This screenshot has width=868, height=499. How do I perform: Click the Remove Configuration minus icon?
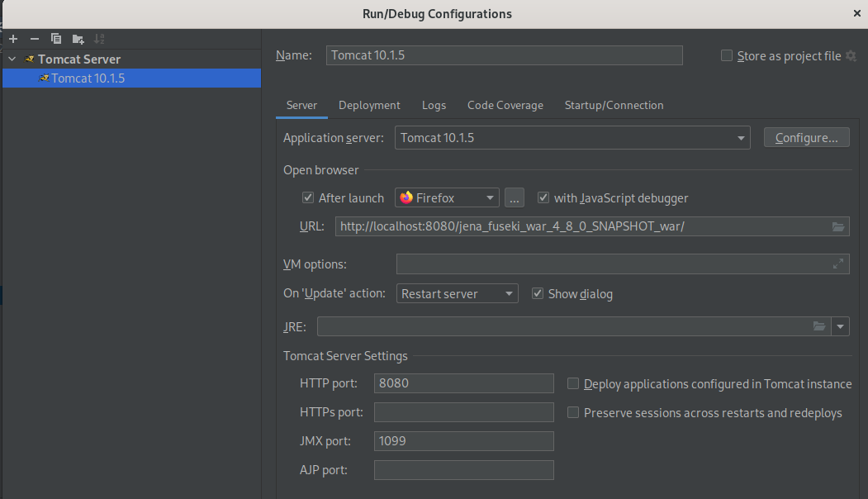coord(35,39)
